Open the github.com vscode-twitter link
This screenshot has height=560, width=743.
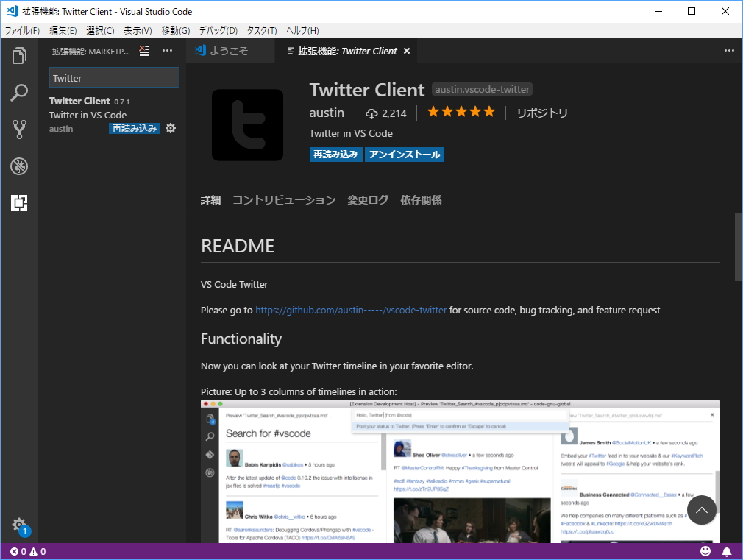click(x=351, y=310)
